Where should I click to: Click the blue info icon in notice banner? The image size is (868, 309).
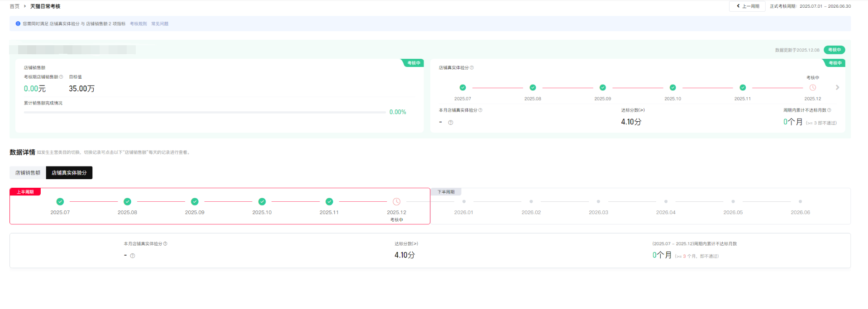click(18, 24)
